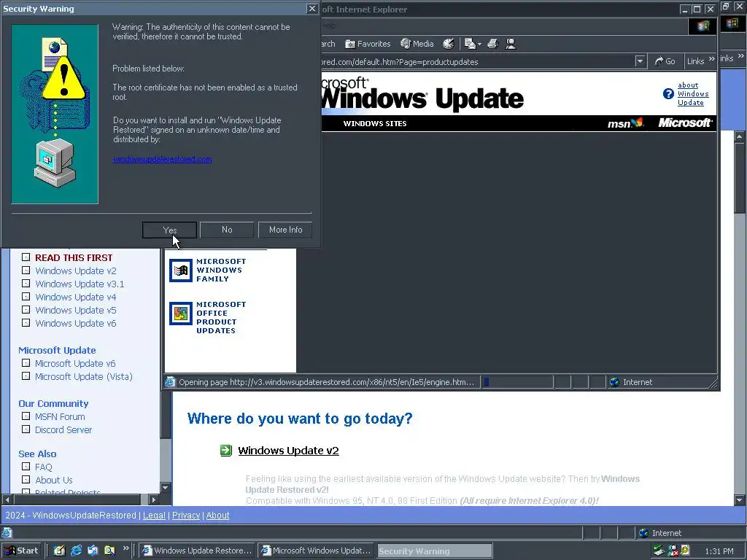Image resolution: width=747 pixels, height=560 pixels.
Task: Click front IE page scroll up arrow
Action: (740, 136)
